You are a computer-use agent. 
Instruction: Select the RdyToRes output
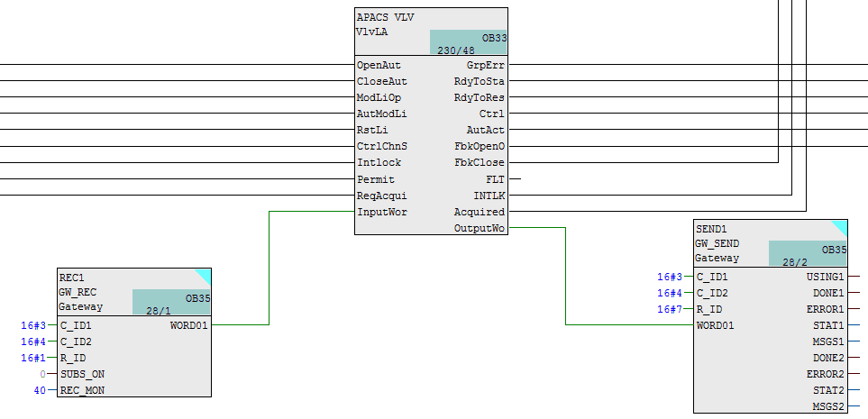point(480,97)
